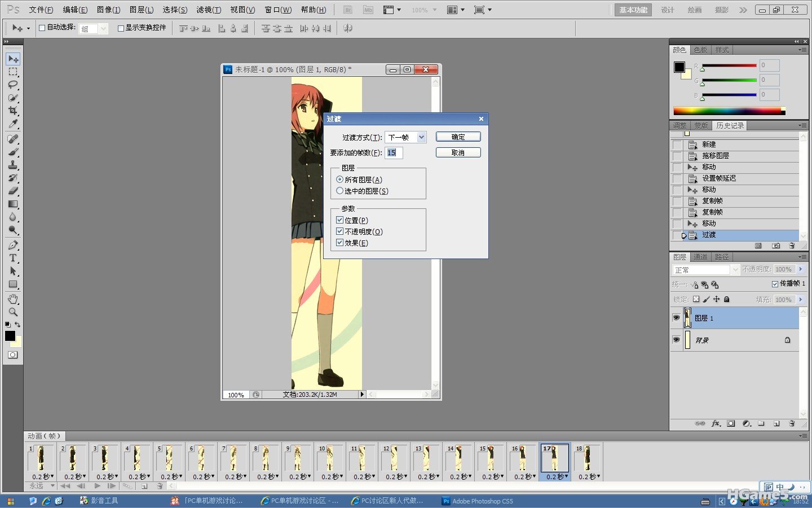The width and height of the screenshot is (812, 508).
Task: Click the add layer style fx icon
Action: coord(716,423)
